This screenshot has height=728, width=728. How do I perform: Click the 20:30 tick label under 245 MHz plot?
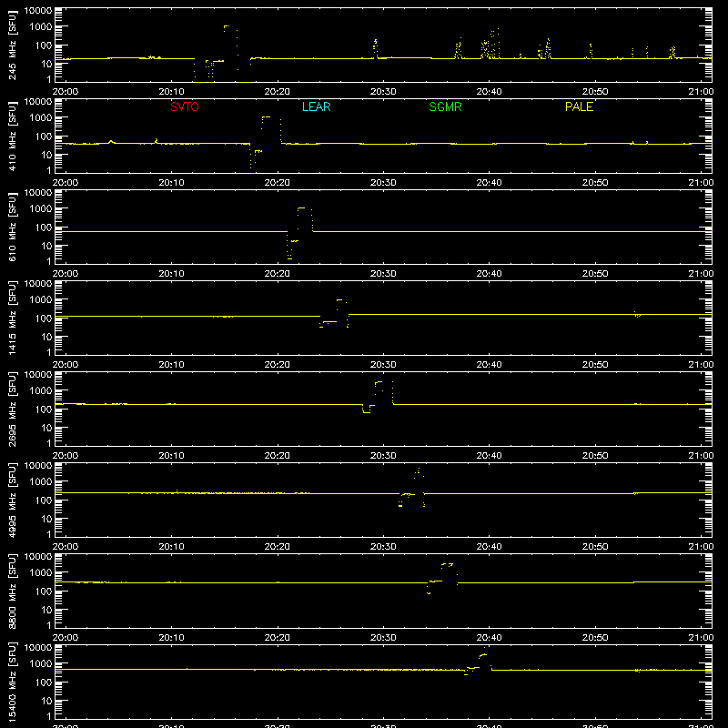pyautogui.click(x=383, y=92)
